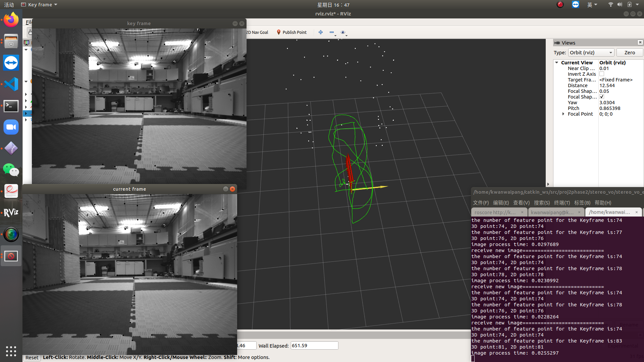Open the Show Applications grid
The width and height of the screenshot is (644, 362).
[11, 351]
